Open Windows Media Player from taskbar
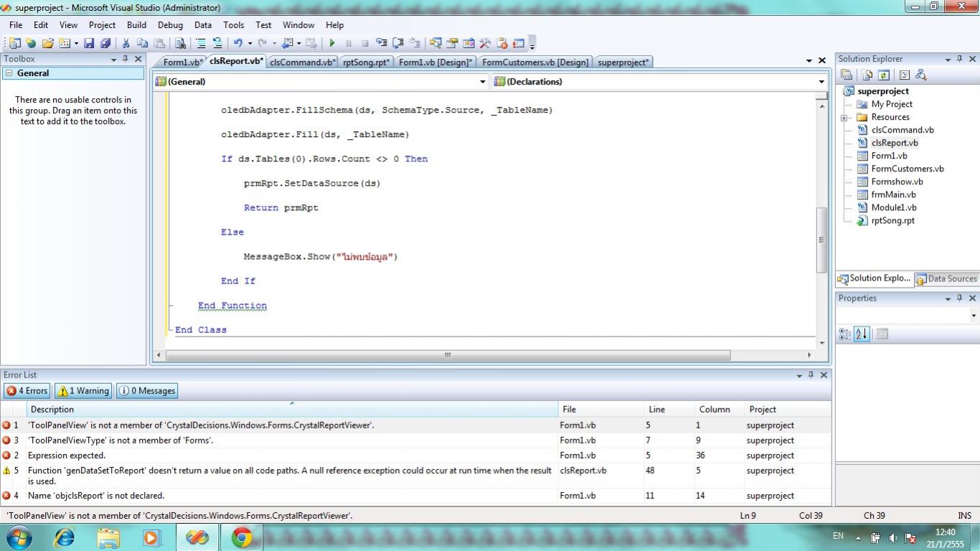The height and width of the screenshot is (551, 980). 151,537
